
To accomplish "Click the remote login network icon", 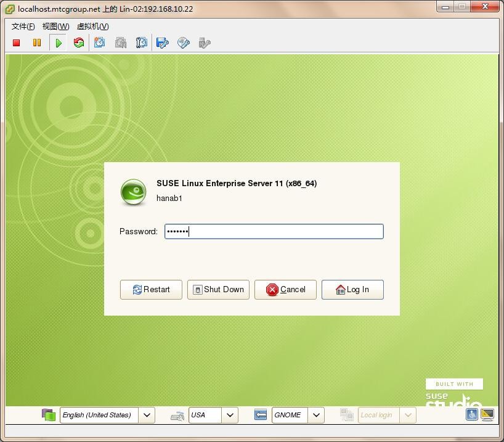I will [347, 415].
